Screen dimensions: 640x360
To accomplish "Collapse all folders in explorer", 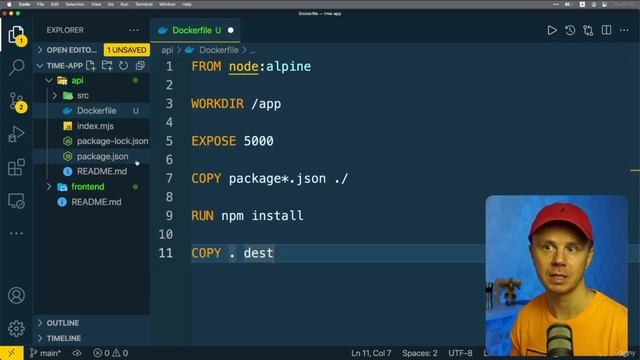I will [x=140, y=65].
